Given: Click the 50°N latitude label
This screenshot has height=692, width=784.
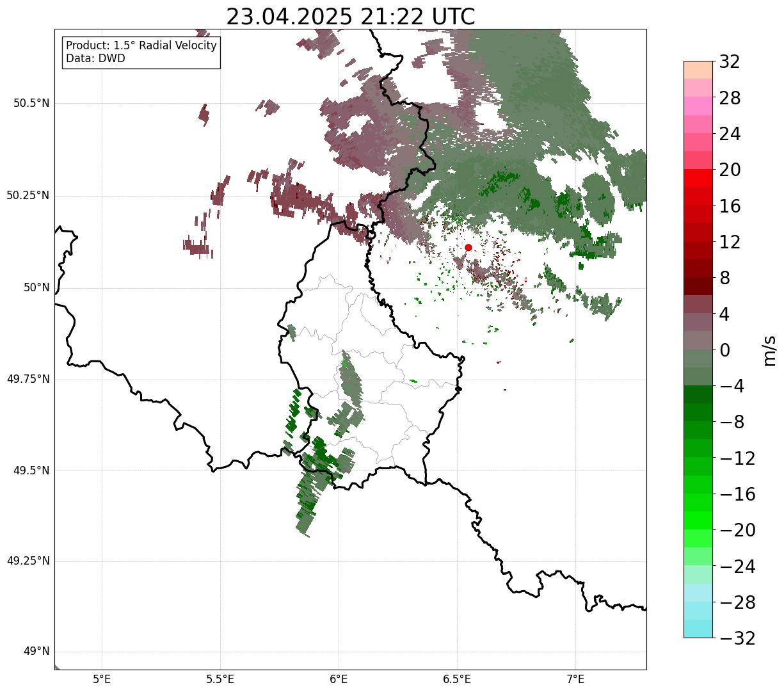Looking at the screenshot, I should (36, 287).
